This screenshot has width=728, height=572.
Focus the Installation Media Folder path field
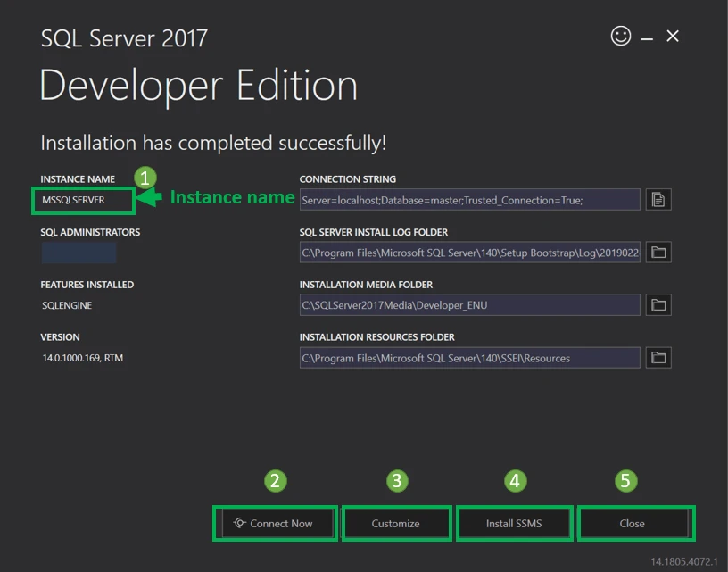tap(469, 305)
